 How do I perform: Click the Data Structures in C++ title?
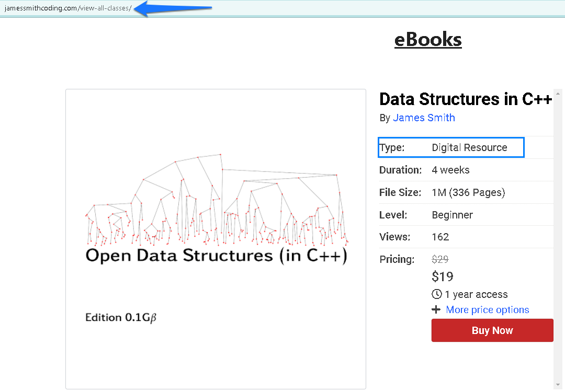pos(466,99)
